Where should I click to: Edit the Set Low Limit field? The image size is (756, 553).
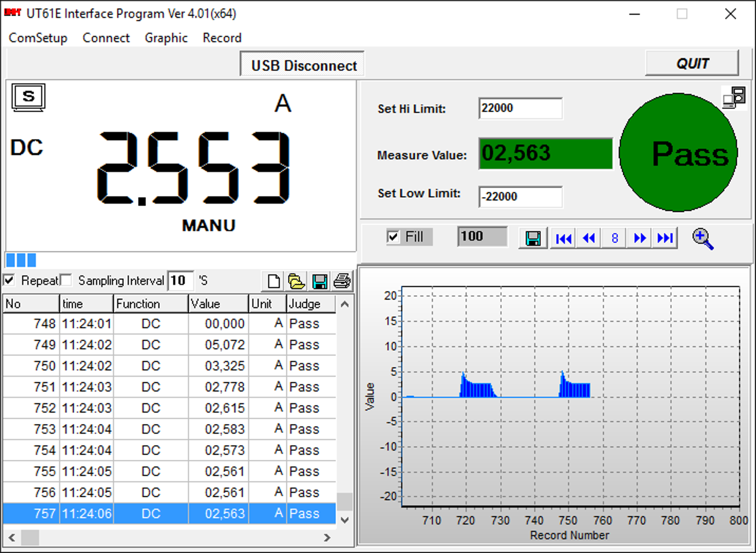tap(520, 197)
